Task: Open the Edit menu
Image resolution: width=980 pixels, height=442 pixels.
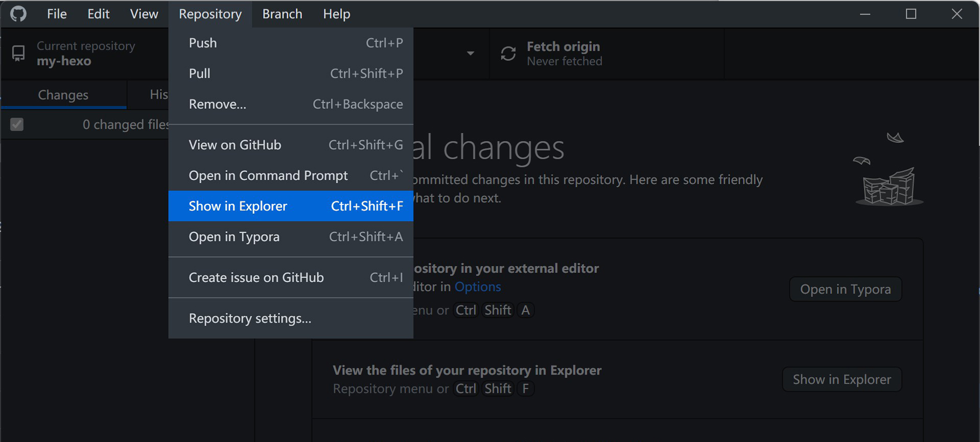Action: click(98, 14)
